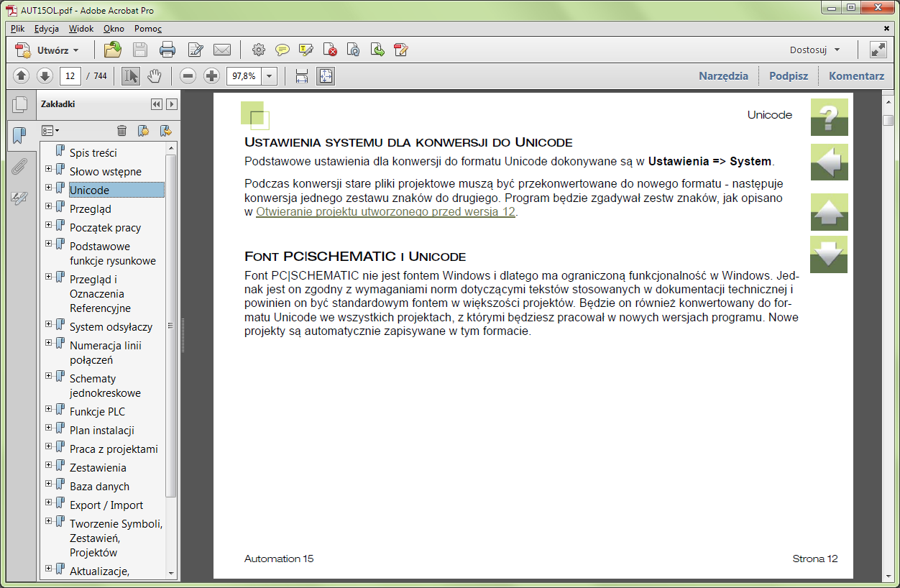
Task: Click the zoom percentage field
Action: (x=244, y=75)
